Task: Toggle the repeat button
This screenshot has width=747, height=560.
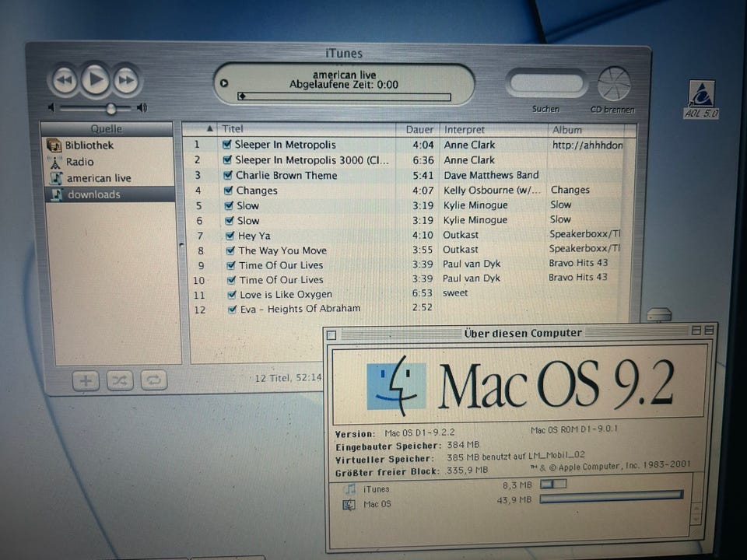Action: (x=153, y=380)
